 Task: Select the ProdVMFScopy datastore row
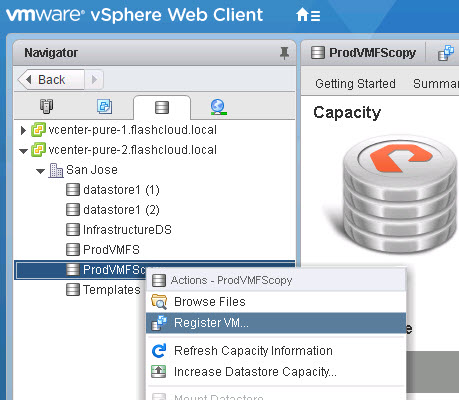point(155,270)
